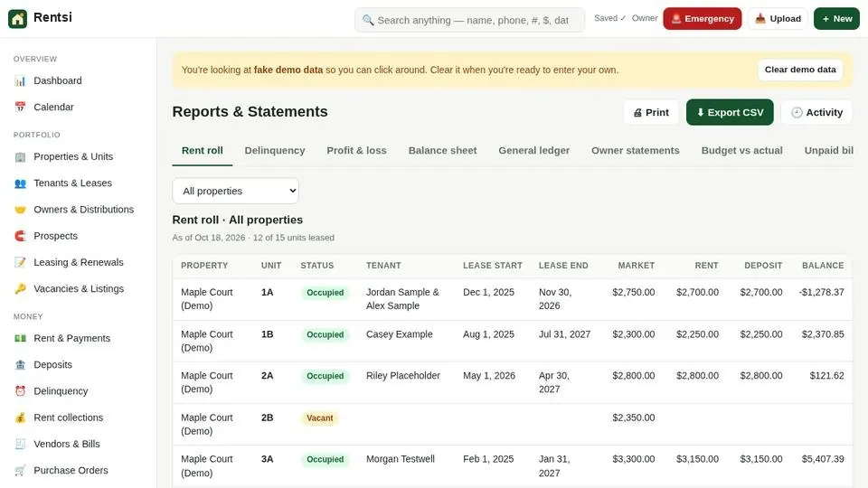Click the Dashboard chart icon in sidebar
Image resolution: width=868 pixels, height=488 pixels.
tap(21, 80)
